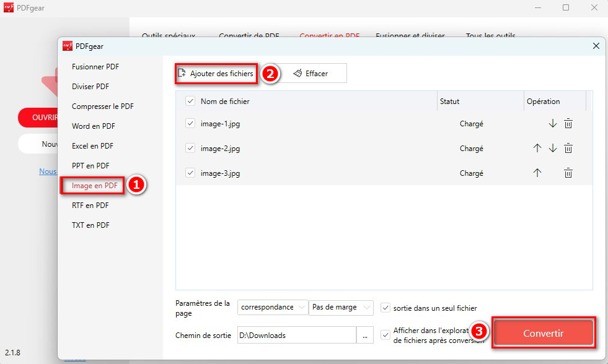Move image-3.jpg up using its arrow icon
The image size is (608, 364).
(x=537, y=173)
